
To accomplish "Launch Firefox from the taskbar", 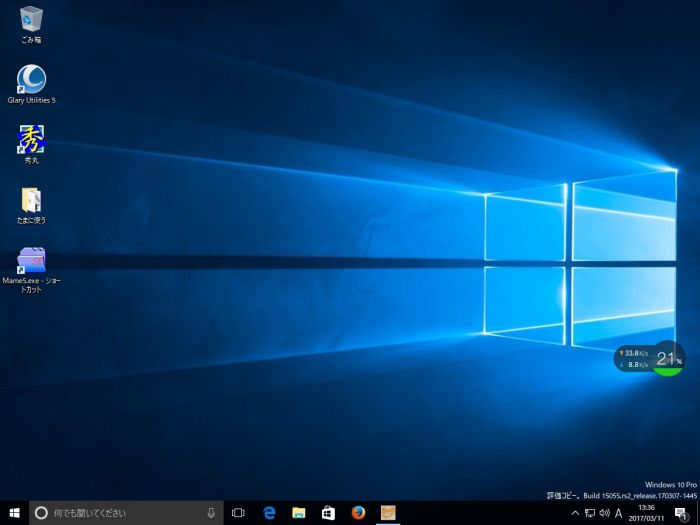I will point(358,513).
